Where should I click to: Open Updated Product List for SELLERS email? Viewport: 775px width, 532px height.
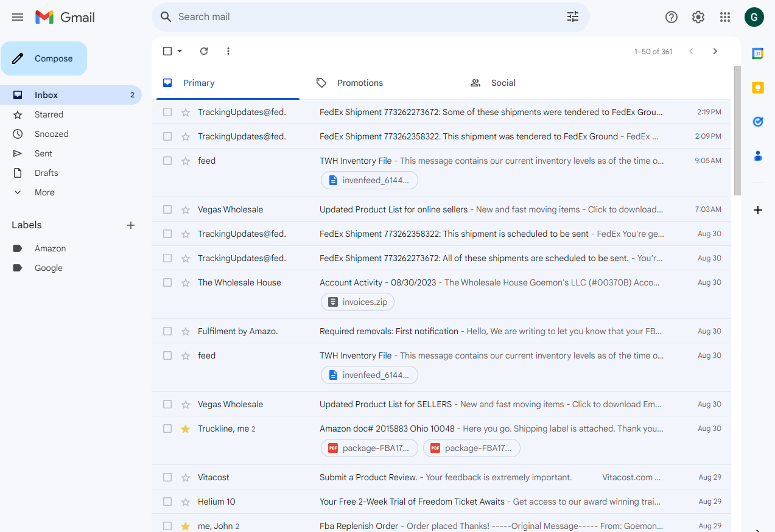(x=441, y=404)
